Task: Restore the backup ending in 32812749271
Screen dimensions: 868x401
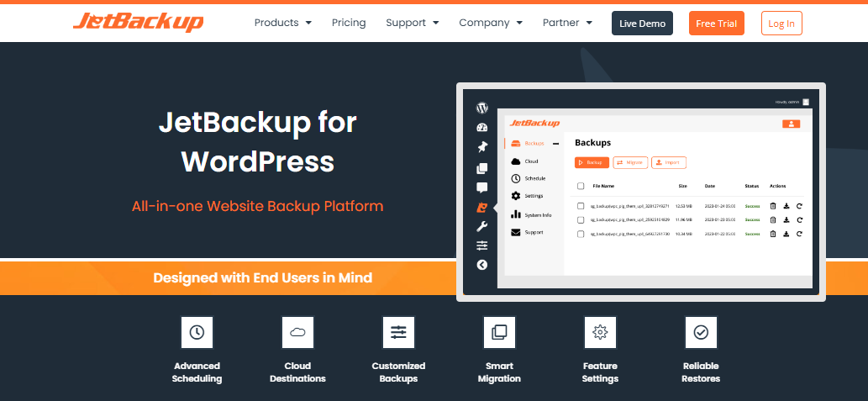Action: [799, 205]
